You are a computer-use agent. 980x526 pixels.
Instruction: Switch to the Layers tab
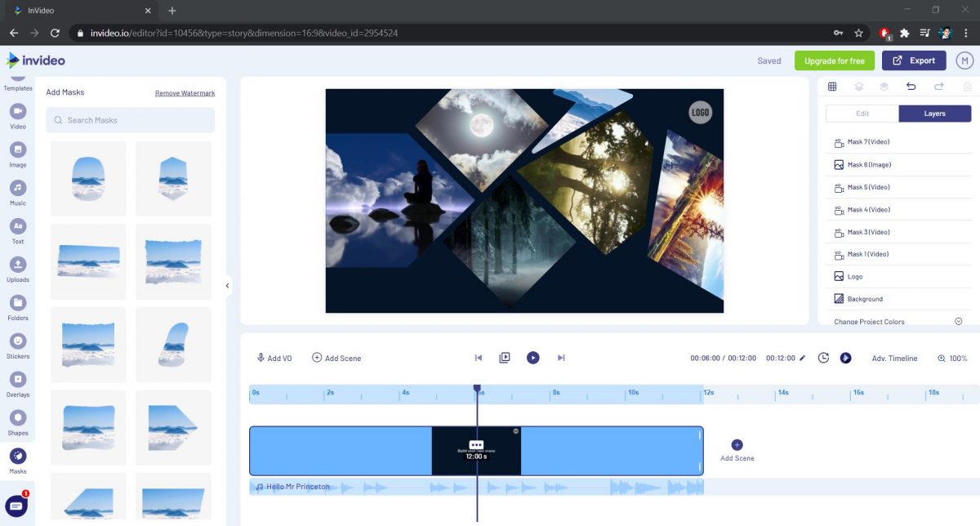pos(934,113)
